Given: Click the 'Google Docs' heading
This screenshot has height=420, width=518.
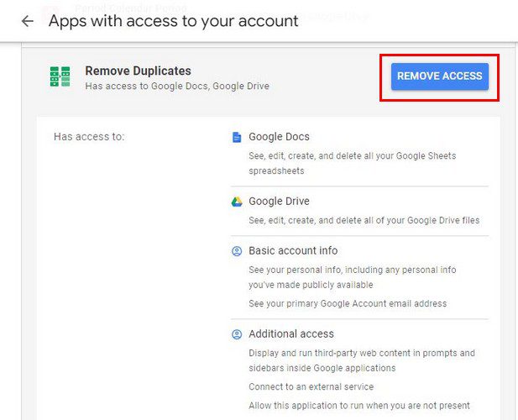Looking at the screenshot, I should (x=280, y=137).
